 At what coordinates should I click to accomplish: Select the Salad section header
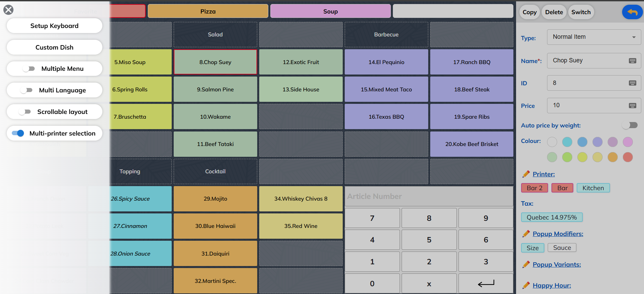pos(215,34)
